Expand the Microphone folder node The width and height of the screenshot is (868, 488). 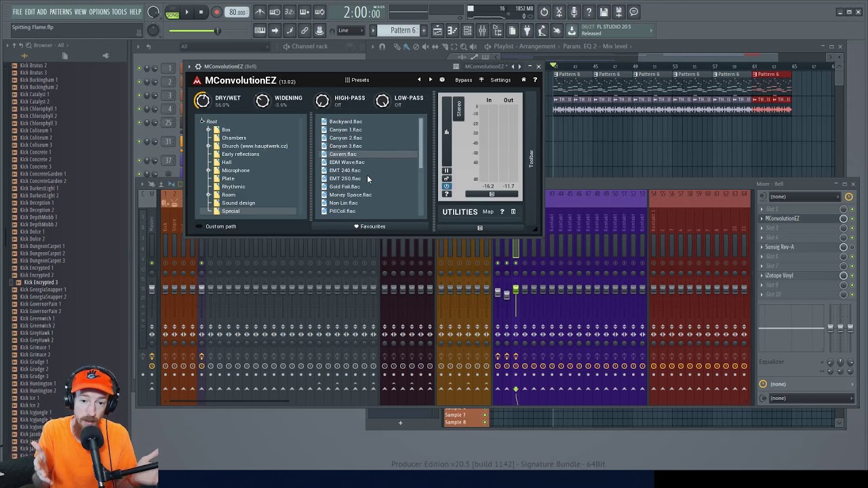coord(209,170)
